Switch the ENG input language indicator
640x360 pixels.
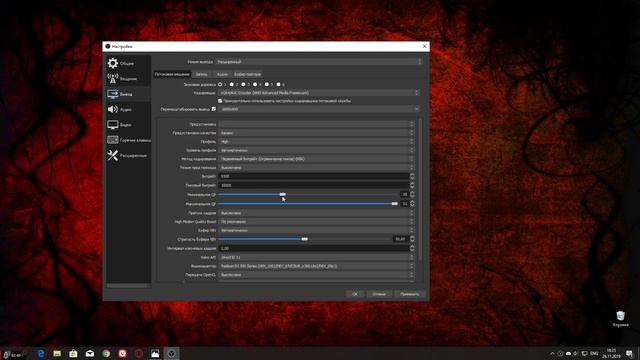point(594,353)
